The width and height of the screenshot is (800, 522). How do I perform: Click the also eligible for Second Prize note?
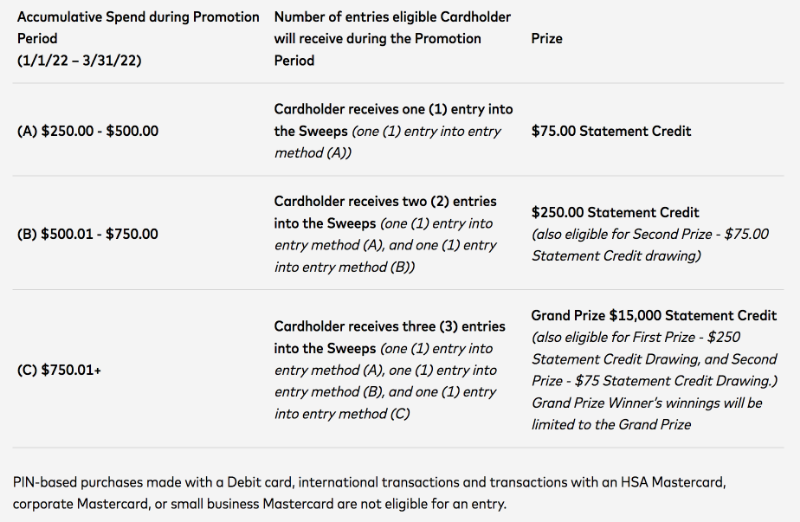(x=650, y=245)
